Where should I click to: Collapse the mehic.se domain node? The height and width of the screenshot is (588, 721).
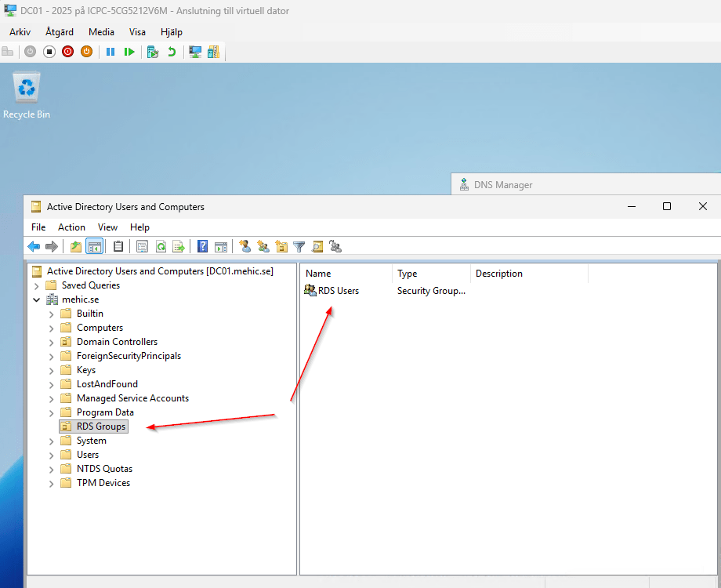[36, 299]
